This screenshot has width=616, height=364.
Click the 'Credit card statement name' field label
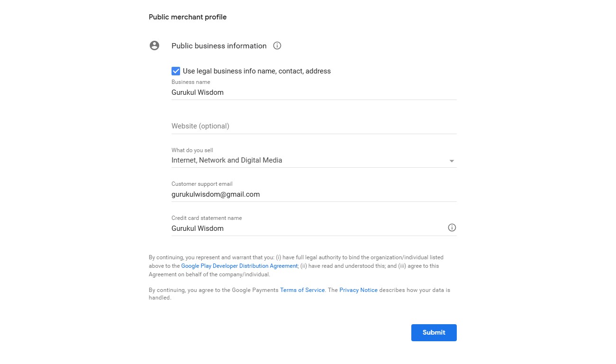pyautogui.click(x=207, y=218)
